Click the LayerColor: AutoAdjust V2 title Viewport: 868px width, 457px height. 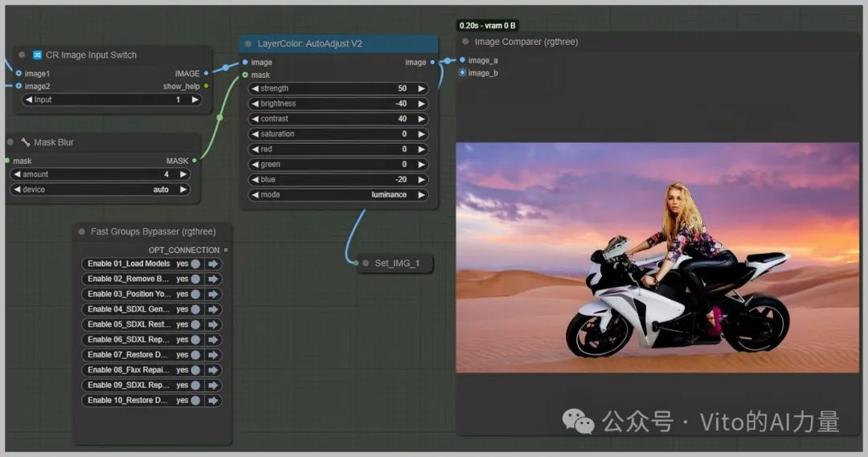coord(309,43)
